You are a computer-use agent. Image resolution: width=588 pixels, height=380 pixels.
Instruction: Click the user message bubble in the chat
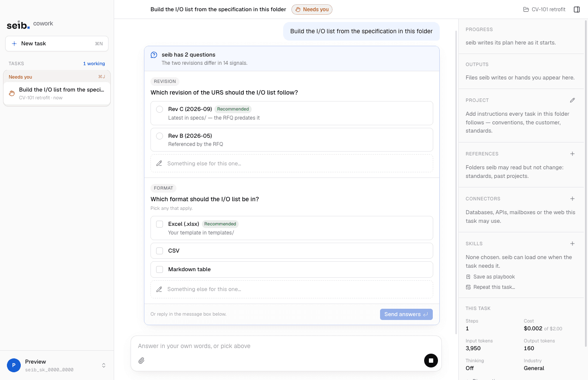[x=361, y=31]
